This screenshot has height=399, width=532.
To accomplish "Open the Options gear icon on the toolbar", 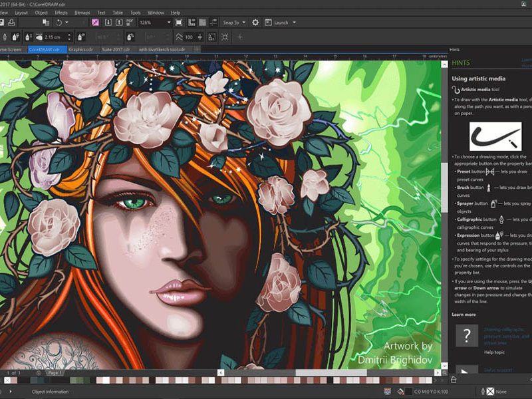I will tap(254, 22).
